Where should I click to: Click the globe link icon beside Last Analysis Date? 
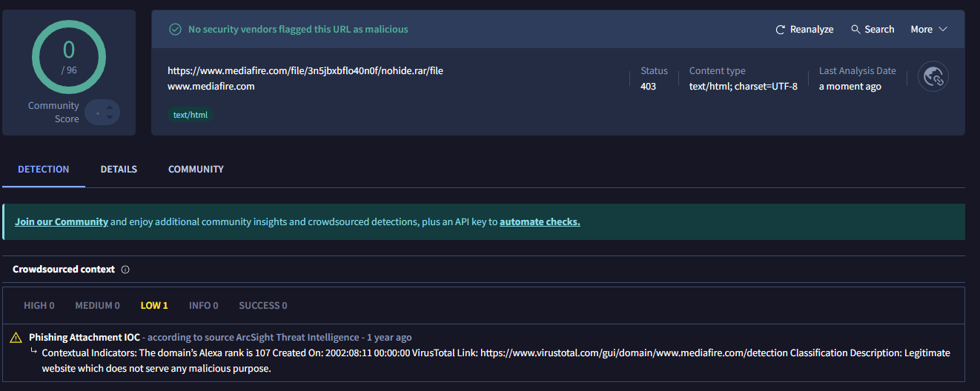tap(933, 76)
